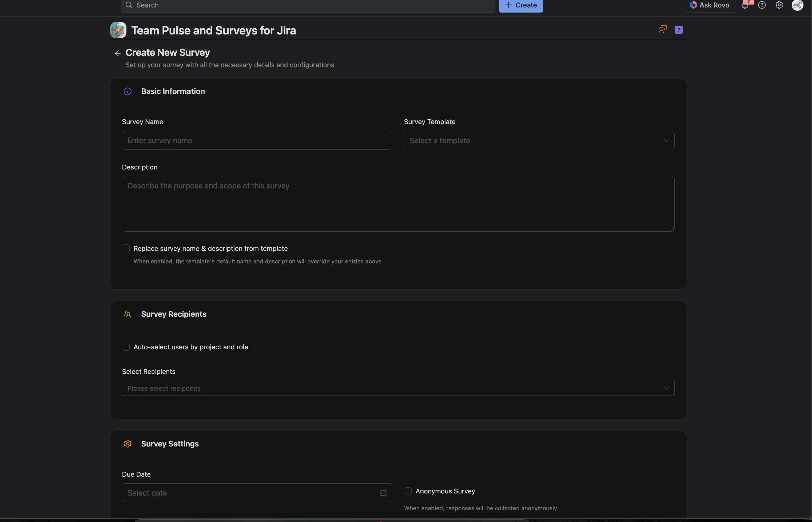Viewport: 812px width, 522px height.
Task: Open the Survey Template dropdown
Action: click(539, 140)
